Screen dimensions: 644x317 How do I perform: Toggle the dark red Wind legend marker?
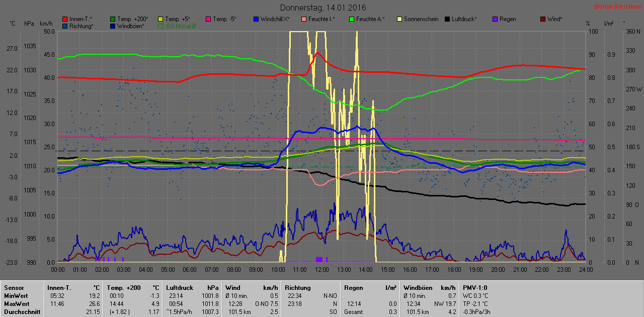[542, 19]
